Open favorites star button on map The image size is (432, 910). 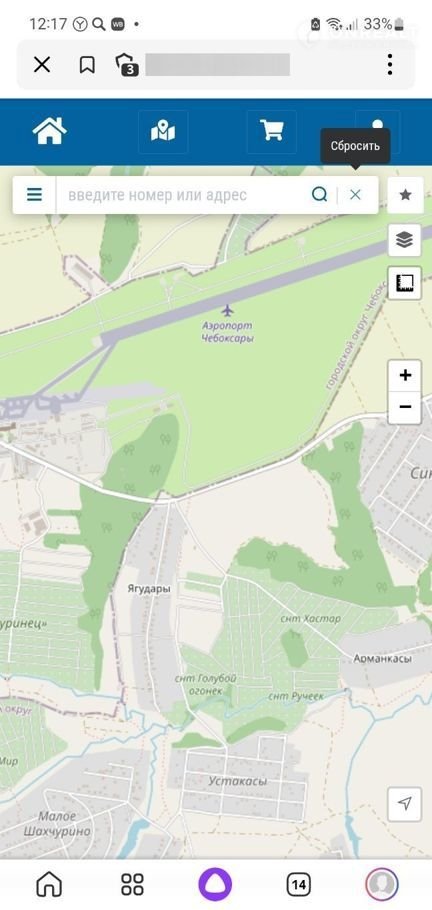click(405, 195)
